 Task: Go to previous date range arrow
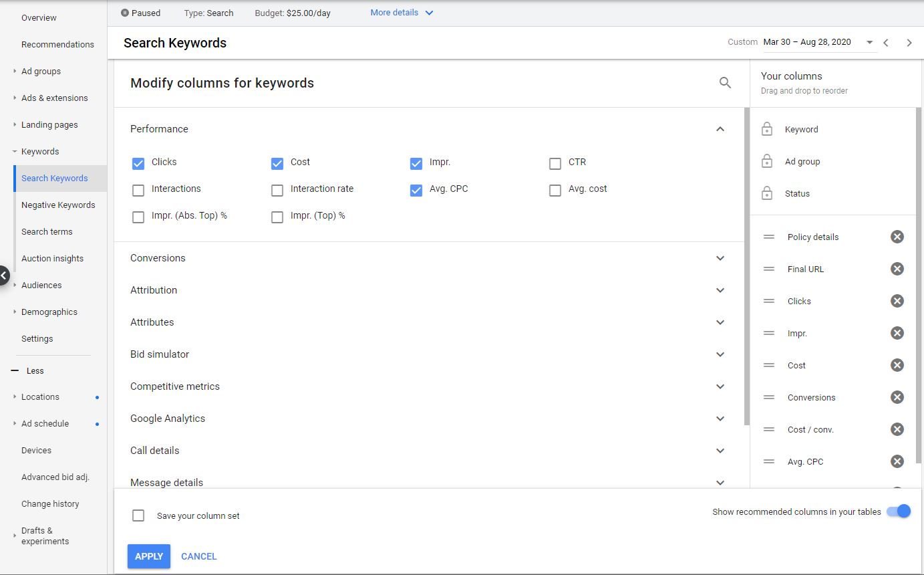point(886,43)
